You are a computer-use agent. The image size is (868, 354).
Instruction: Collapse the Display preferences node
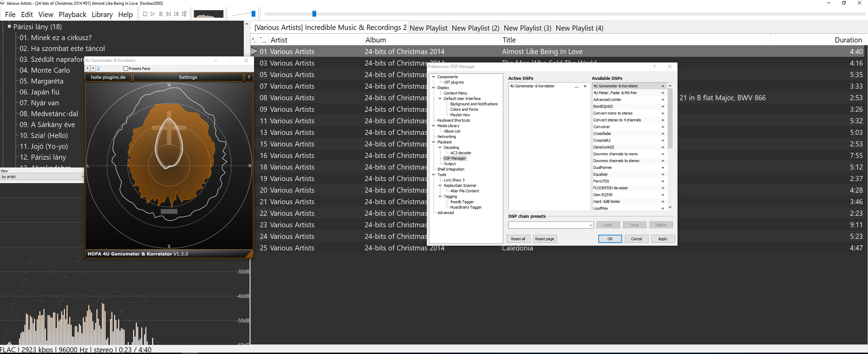coord(434,88)
